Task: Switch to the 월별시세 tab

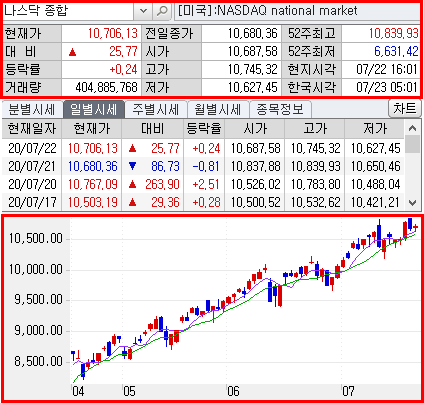Action: [x=218, y=110]
